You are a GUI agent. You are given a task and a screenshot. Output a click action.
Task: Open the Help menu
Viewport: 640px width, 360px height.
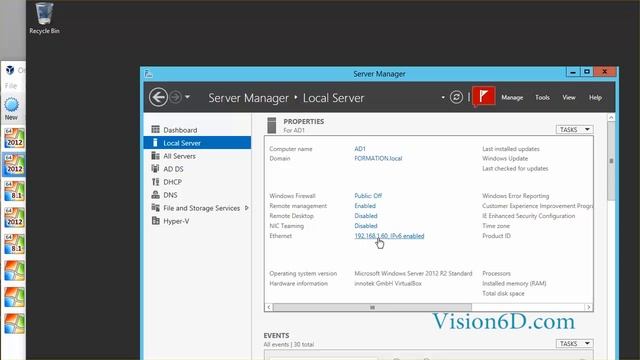(595, 98)
